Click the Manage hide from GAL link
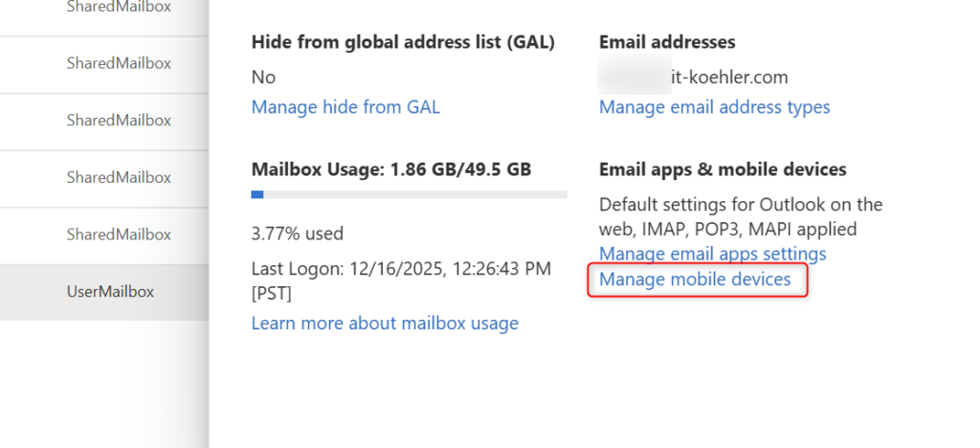The width and height of the screenshot is (980, 448). coord(345,107)
